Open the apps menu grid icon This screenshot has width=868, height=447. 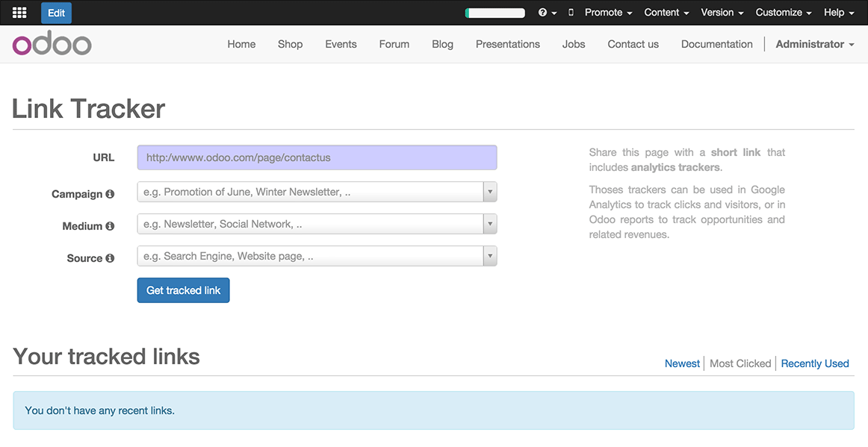click(19, 12)
